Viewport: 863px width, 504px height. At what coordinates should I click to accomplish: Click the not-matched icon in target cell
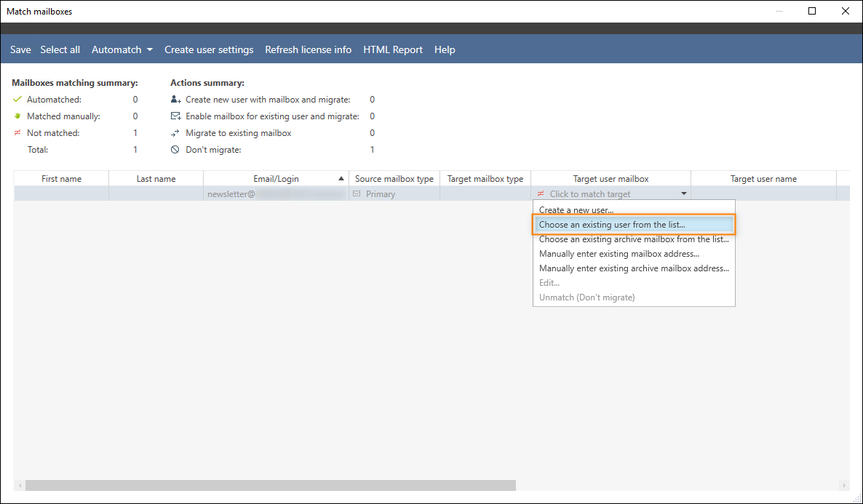pyautogui.click(x=541, y=193)
